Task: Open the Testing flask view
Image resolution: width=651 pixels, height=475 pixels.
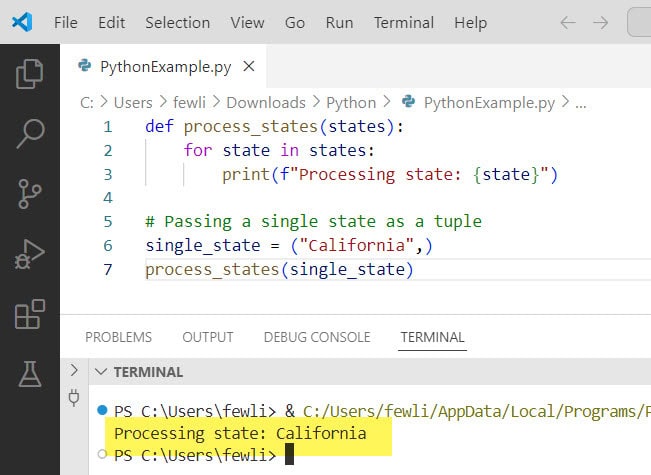Action: 30,374
